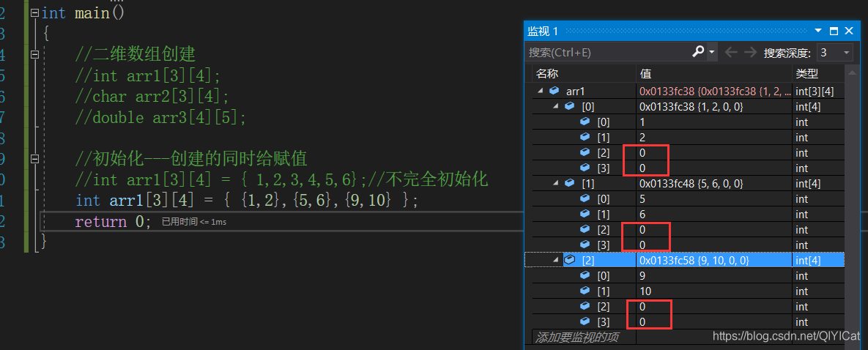The width and height of the screenshot is (868, 350).
Task: Click the 已用时间 <= 1ms perf tip
Action: click(x=194, y=222)
